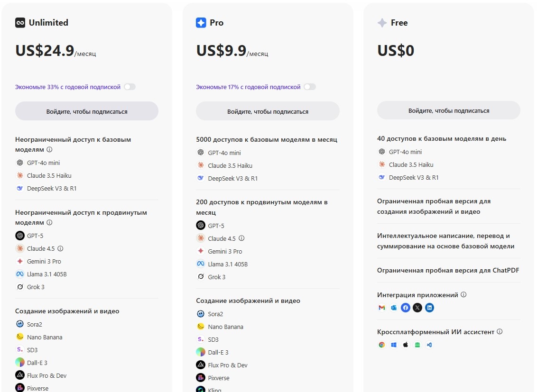
Task: Show info for Интеграция приложений
Action: (463, 294)
